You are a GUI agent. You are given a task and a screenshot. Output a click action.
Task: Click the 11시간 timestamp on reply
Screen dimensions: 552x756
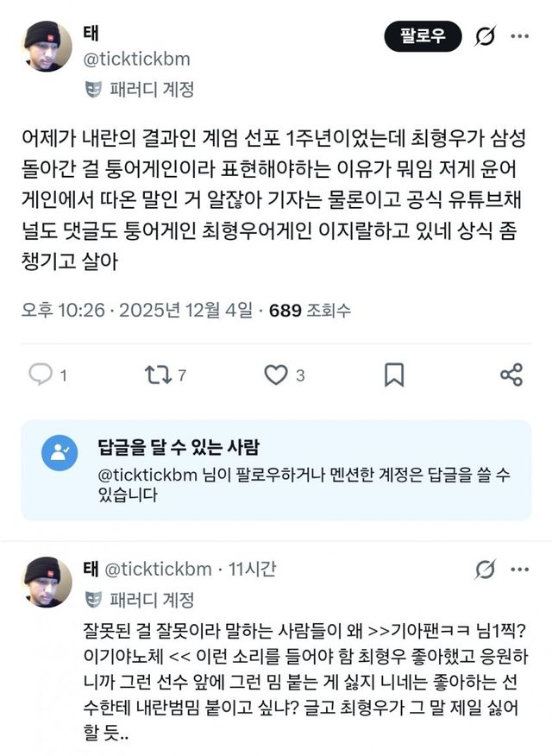pyautogui.click(x=252, y=570)
